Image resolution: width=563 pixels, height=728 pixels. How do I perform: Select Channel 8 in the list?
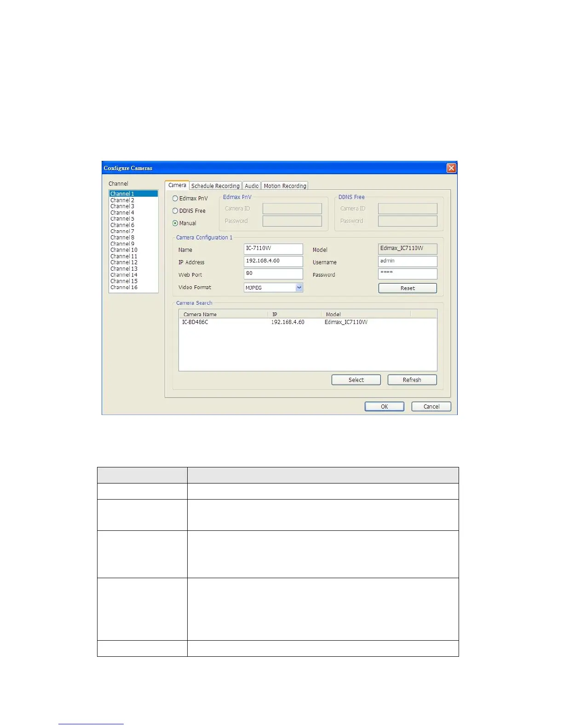pos(133,238)
